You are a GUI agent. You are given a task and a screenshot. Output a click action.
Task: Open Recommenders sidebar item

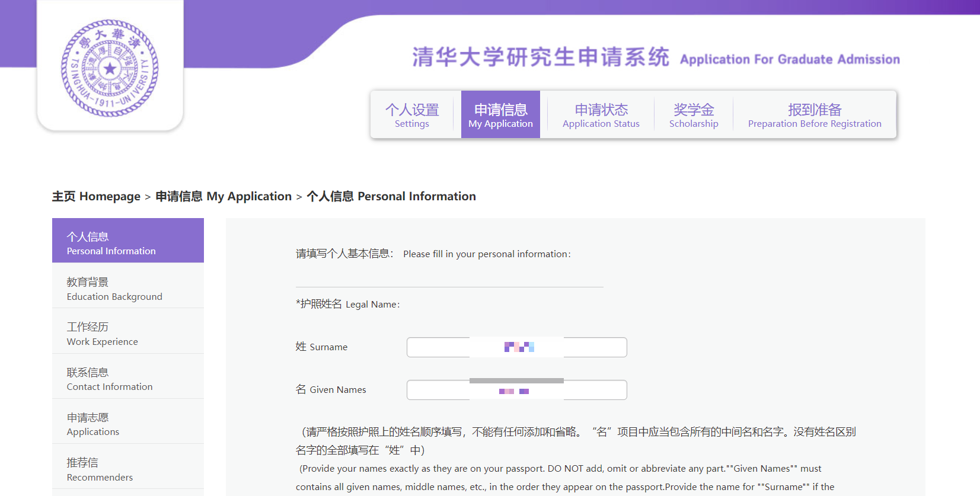tap(128, 467)
